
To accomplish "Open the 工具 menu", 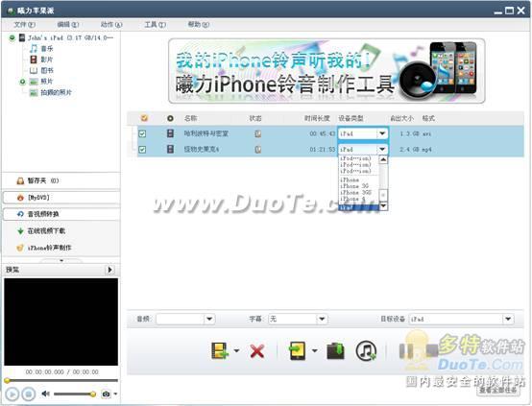I will coord(155,24).
